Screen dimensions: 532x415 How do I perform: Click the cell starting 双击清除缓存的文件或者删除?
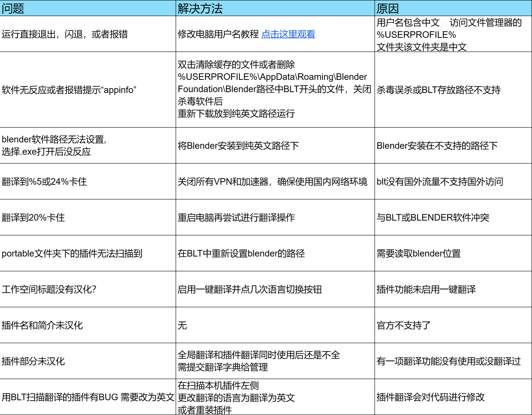[x=275, y=89]
